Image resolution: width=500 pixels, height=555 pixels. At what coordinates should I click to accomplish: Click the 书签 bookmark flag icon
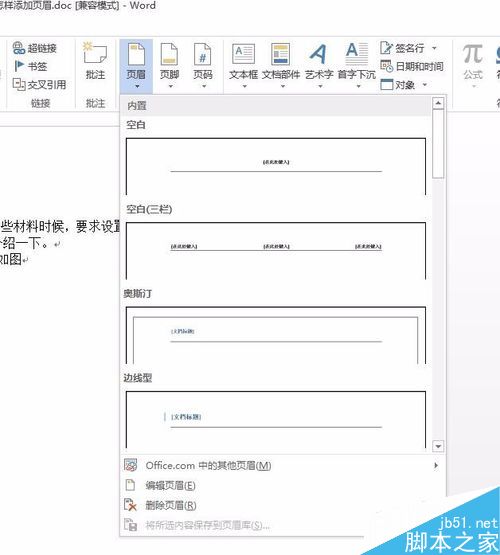pyautogui.click(x=19, y=66)
